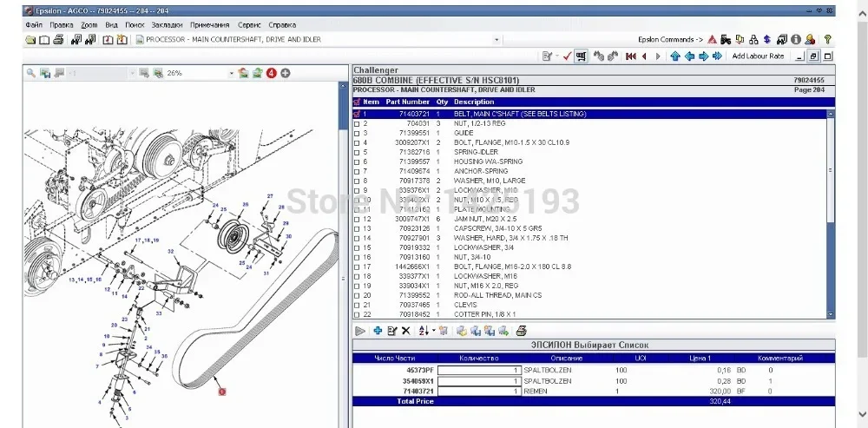Check the box for item 21 CLEVIS

(357, 305)
